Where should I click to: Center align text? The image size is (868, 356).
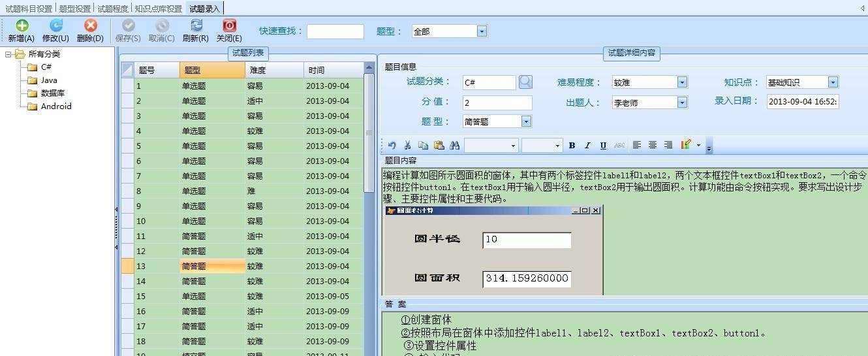(x=653, y=145)
